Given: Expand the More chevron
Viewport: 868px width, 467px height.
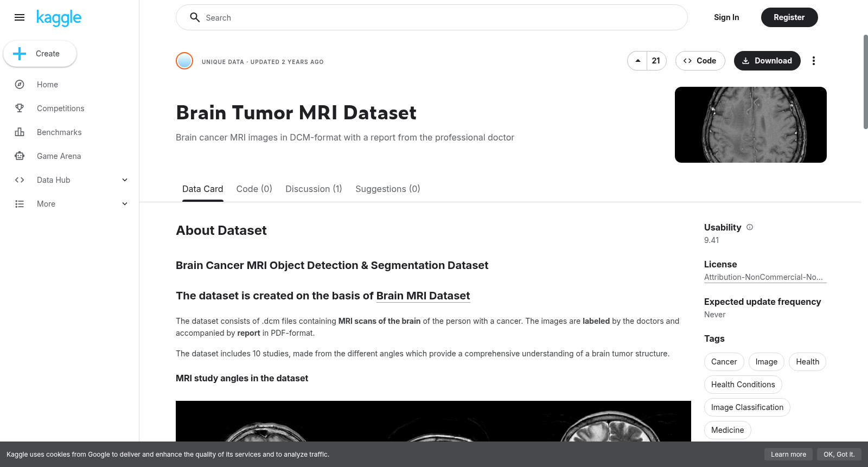Looking at the screenshot, I should 125,204.
